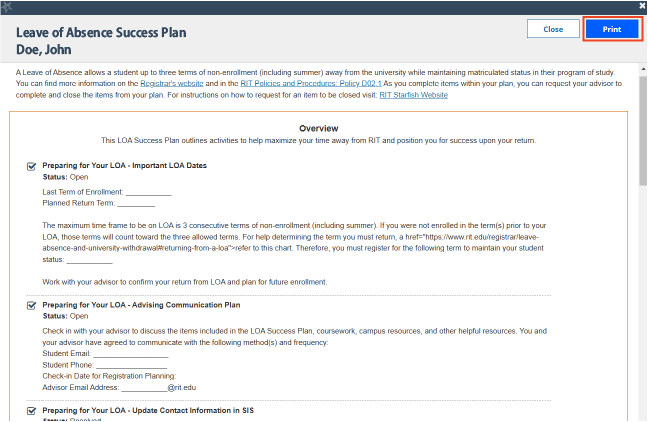Click the Overview section heading
Viewport: 648px width, 422px height.
point(318,128)
